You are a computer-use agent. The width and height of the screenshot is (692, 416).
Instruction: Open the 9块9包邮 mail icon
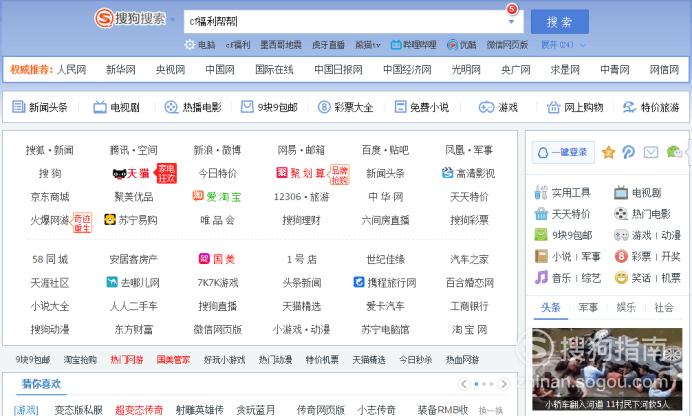247,107
